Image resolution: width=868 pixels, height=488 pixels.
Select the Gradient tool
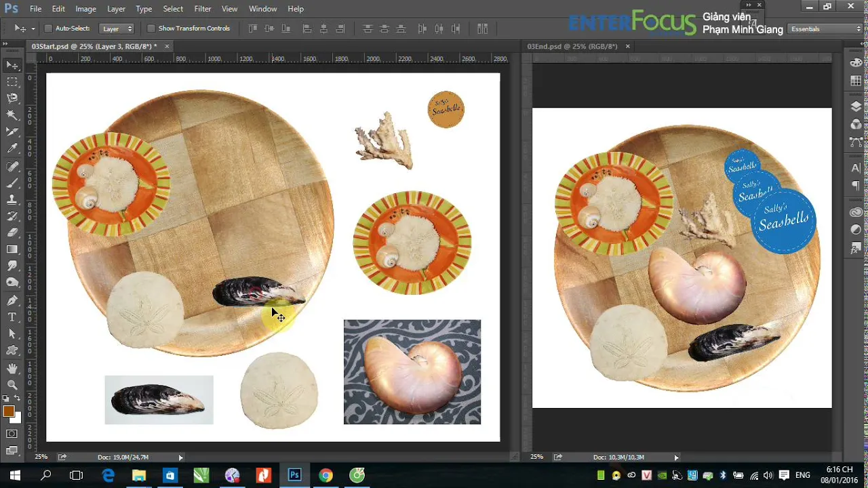[12, 250]
